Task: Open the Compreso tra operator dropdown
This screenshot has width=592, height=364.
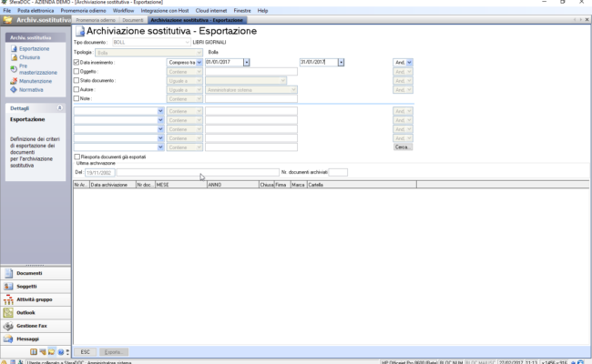Action: [199, 62]
